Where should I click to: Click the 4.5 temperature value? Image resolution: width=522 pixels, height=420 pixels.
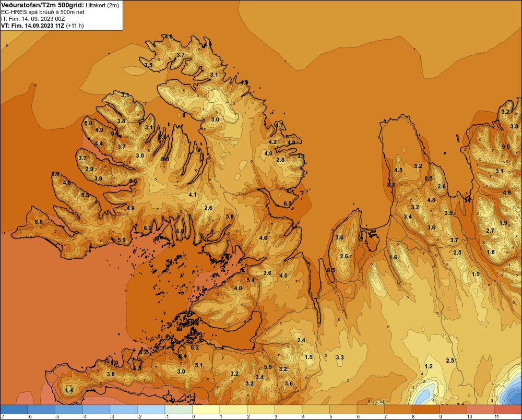398,170
